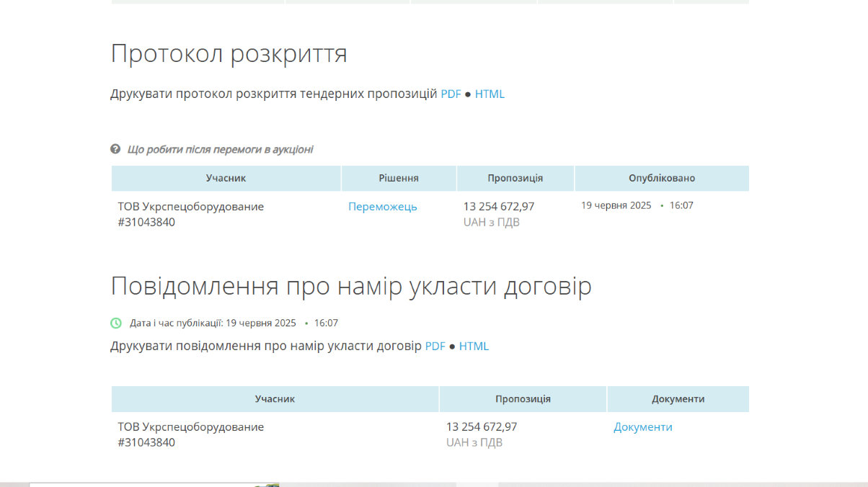Select the 'Опубліковано' column header
The image size is (868, 487).
click(662, 178)
